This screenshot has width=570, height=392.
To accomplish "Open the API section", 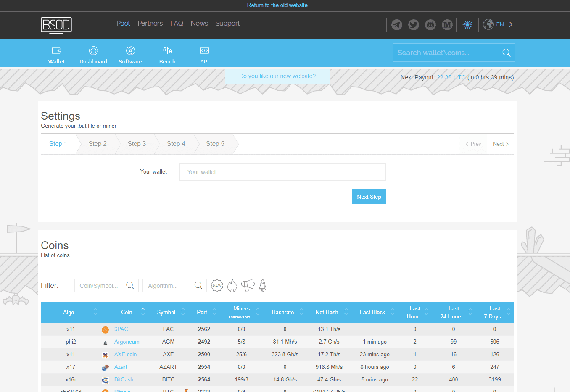I will click(204, 55).
